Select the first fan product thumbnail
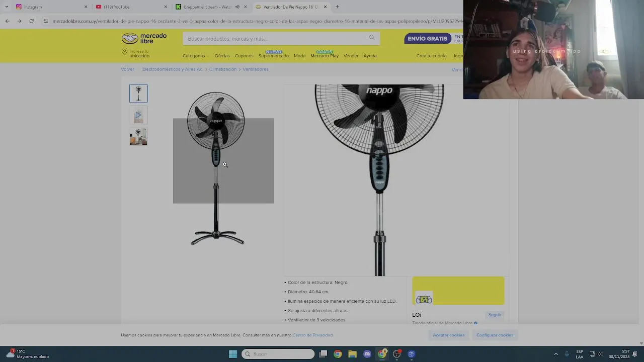 pyautogui.click(x=138, y=94)
